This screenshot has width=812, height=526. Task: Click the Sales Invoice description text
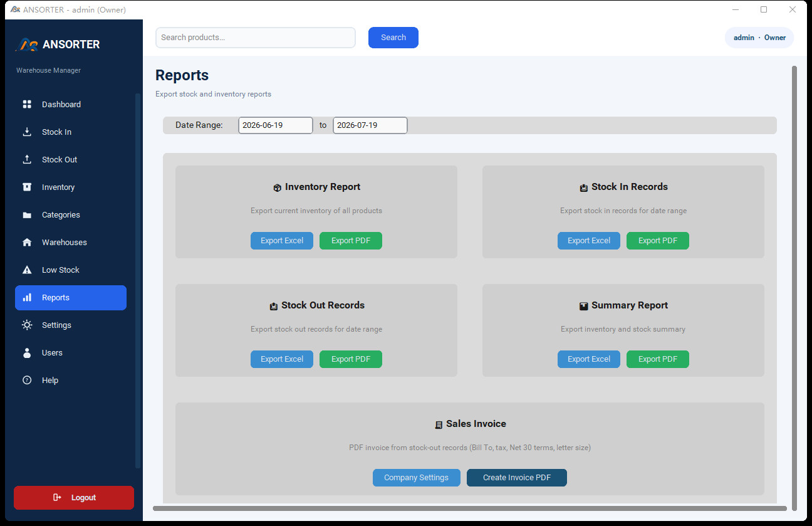[470, 448]
